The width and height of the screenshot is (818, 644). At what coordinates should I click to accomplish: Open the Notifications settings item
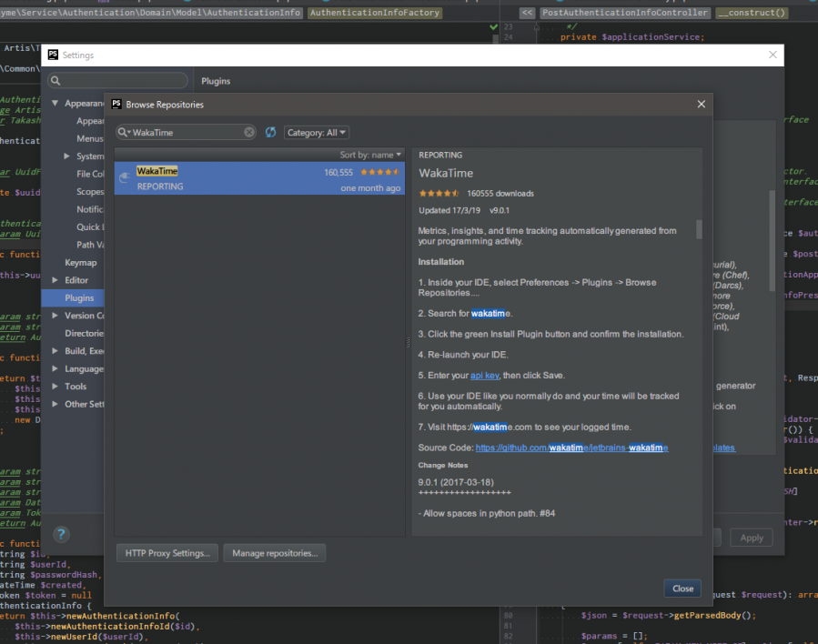(90, 209)
